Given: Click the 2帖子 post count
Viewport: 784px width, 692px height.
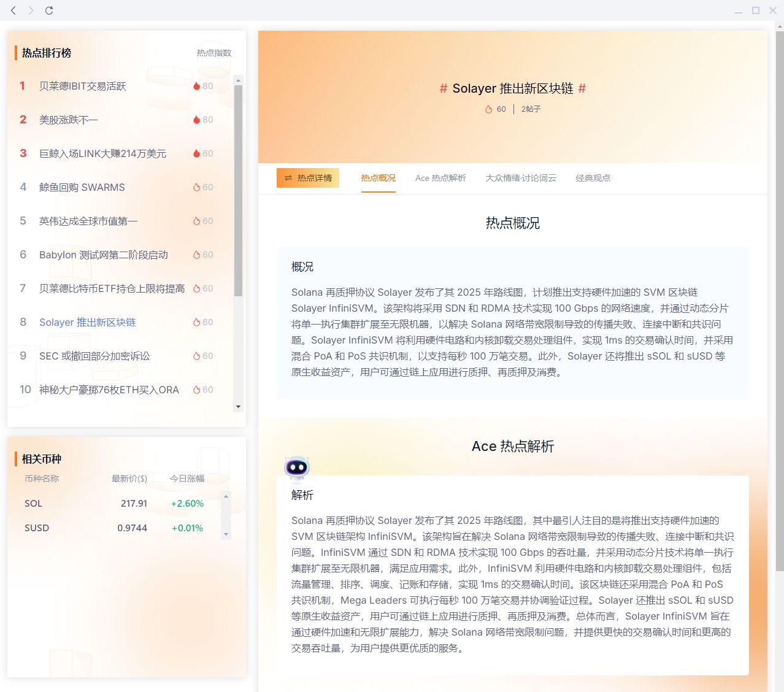Looking at the screenshot, I should 531,109.
